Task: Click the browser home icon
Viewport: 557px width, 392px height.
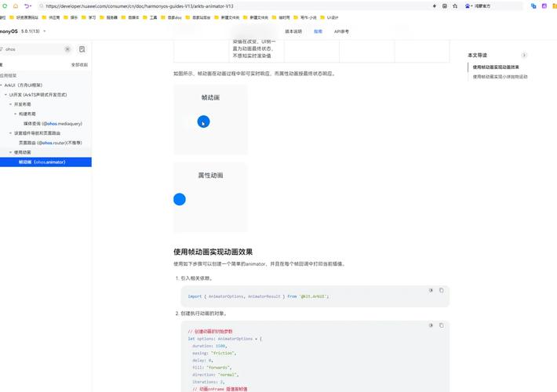Action: [x=16, y=6]
